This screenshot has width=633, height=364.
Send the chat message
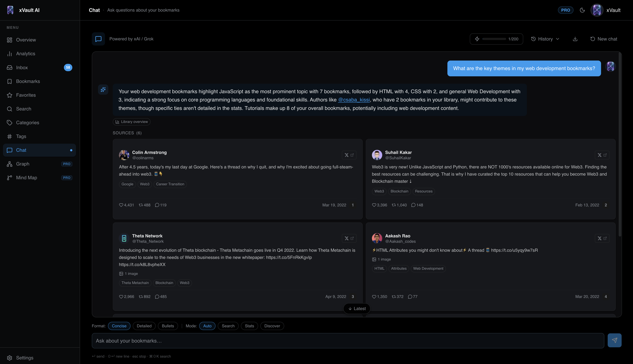pyautogui.click(x=614, y=340)
